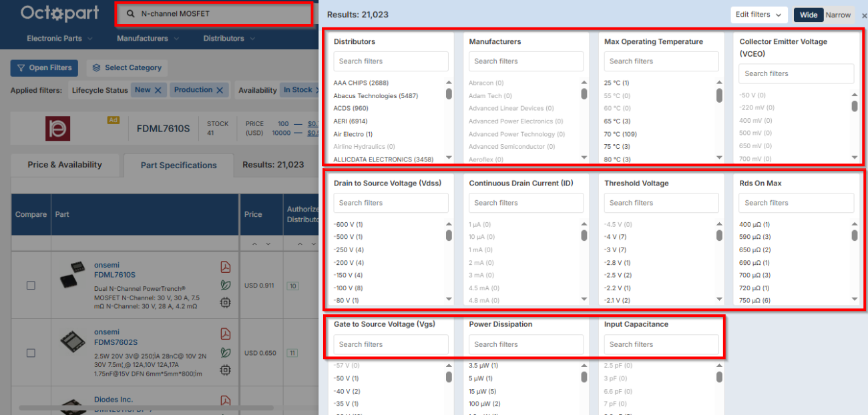
Task: Tick the Compare checkbox for FDML7610S
Action: [31, 286]
